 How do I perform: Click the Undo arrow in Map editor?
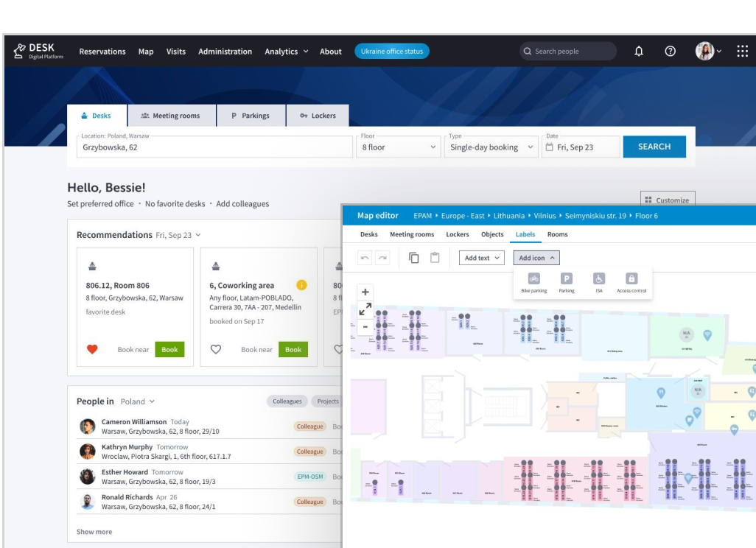(363, 256)
